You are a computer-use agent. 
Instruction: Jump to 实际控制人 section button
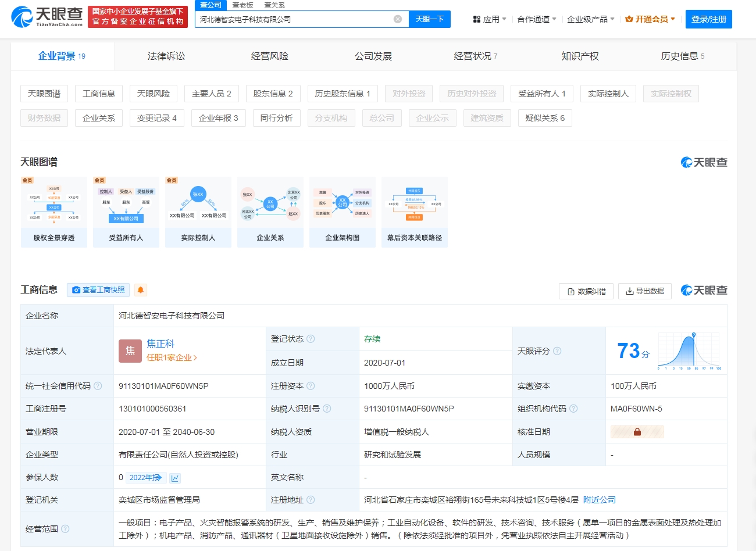click(608, 94)
